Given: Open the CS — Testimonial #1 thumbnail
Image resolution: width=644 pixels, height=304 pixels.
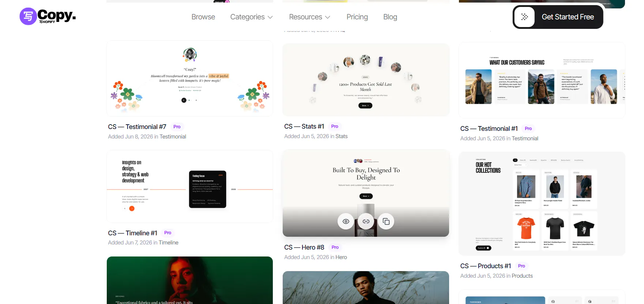Looking at the screenshot, I should click(x=542, y=80).
